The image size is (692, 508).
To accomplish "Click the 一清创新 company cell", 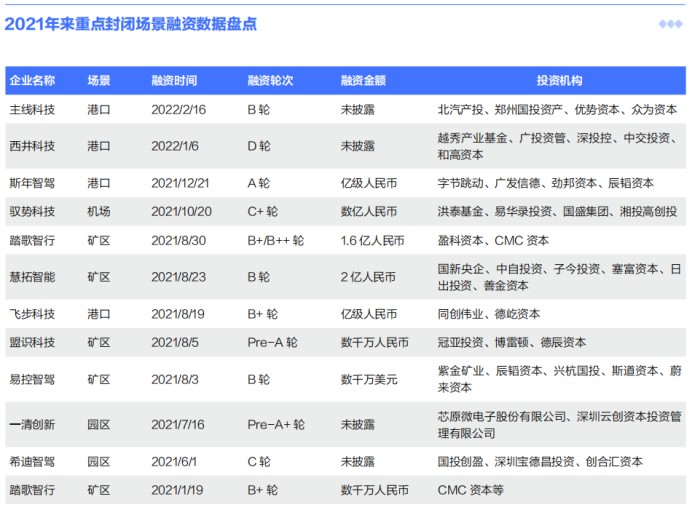I will (x=32, y=425).
